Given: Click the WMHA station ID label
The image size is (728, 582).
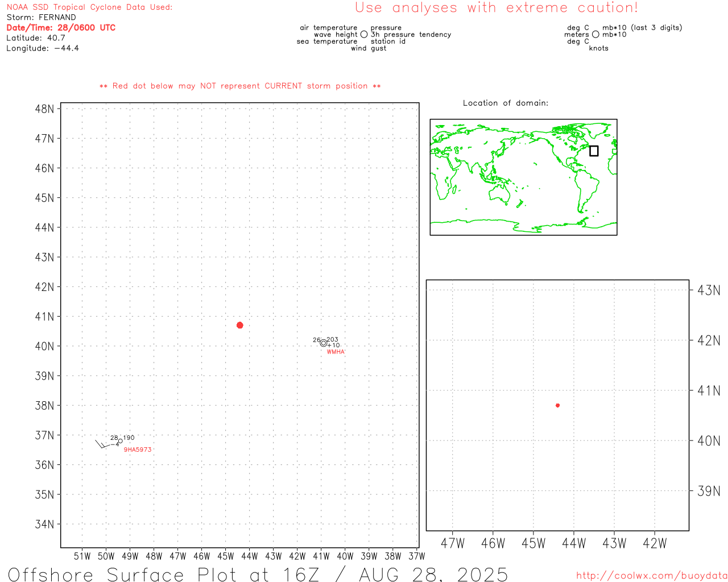Looking at the screenshot, I should coord(336,352).
